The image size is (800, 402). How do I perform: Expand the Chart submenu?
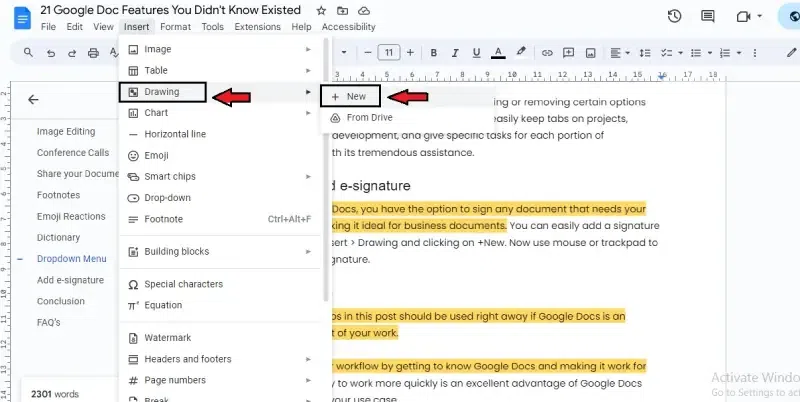(x=220, y=113)
